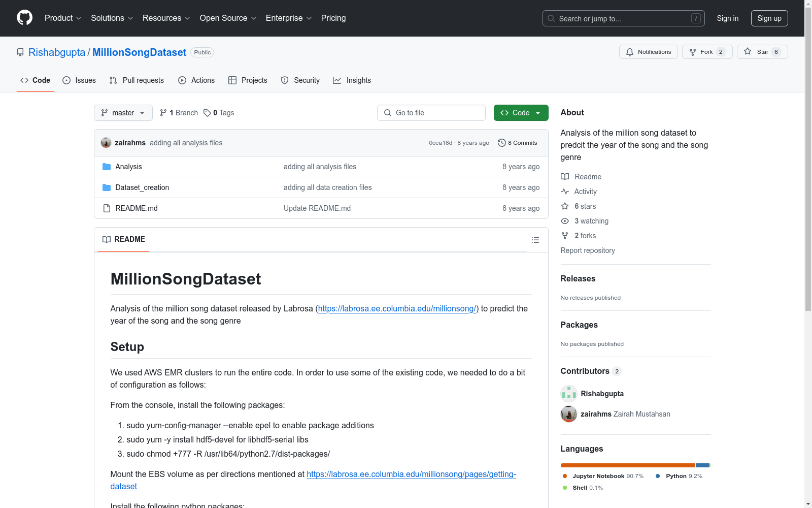Click the Rishabgupta owner link in breadcrumb
The image size is (812, 508).
(x=57, y=52)
